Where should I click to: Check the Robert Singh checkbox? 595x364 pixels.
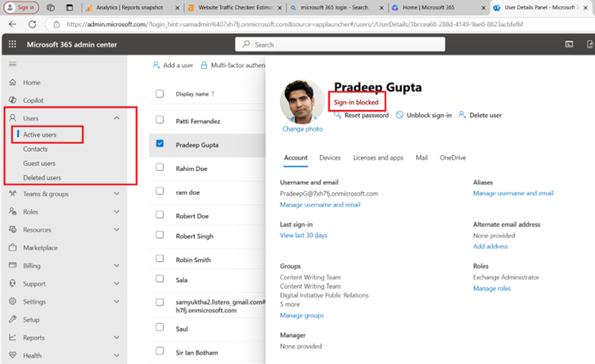click(160, 234)
